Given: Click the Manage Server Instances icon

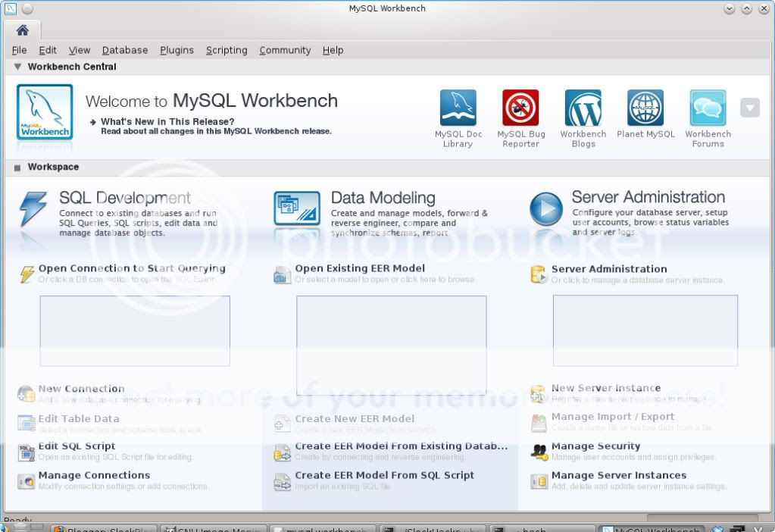Looking at the screenshot, I should (x=539, y=481).
